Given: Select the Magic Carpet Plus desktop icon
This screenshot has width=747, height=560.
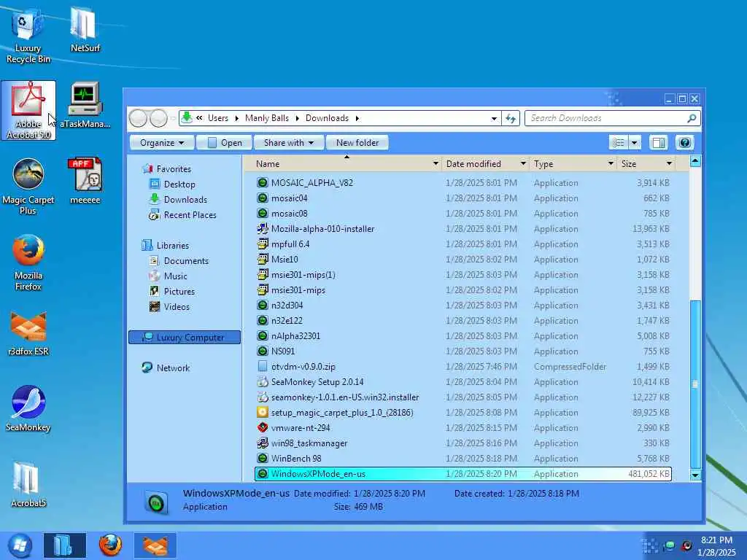Looking at the screenshot, I should pos(28,187).
